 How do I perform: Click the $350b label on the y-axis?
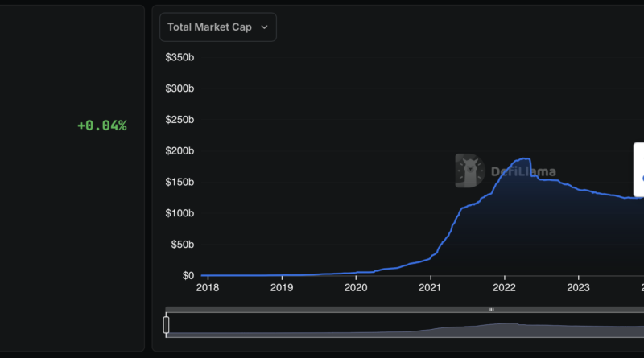[180, 58]
